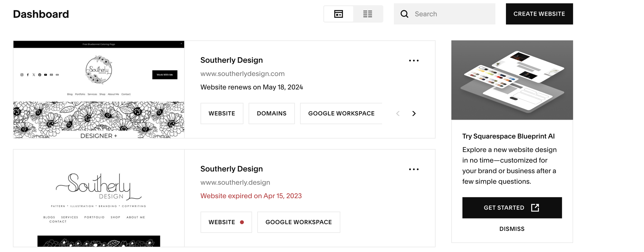Dismiss the Blueprint AI promo
Image resolution: width=644 pixels, height=252 pixels.
pos(512,229)
